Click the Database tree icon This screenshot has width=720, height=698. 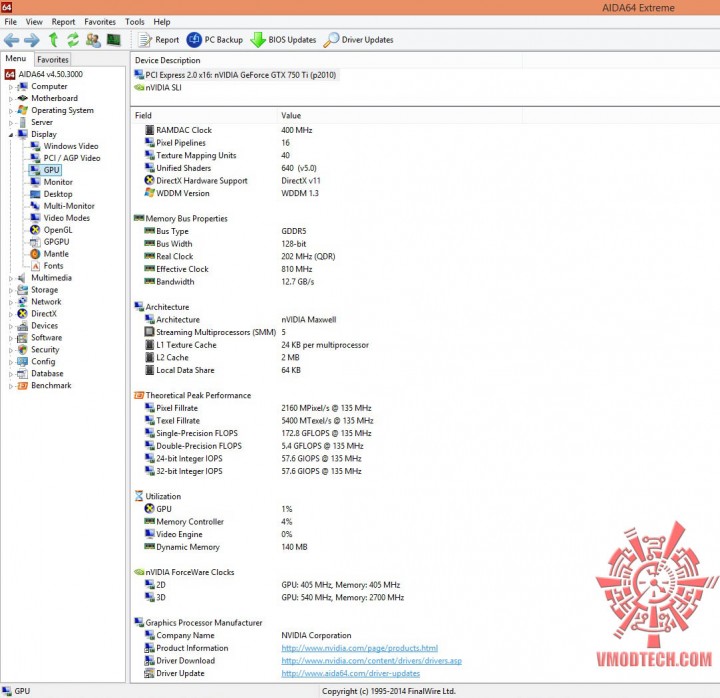[22, 373]
